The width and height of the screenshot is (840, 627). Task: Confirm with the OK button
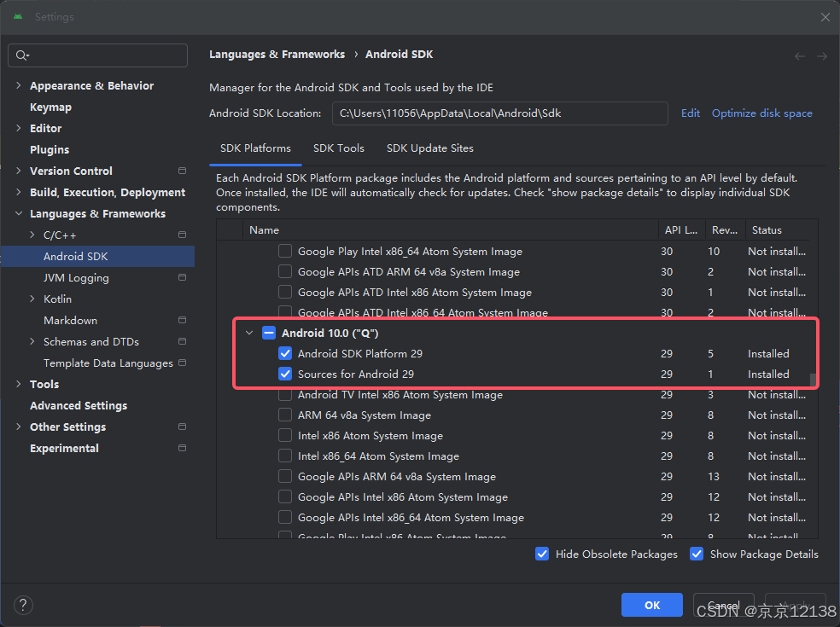pyautogui.click(x=652, y=605)
